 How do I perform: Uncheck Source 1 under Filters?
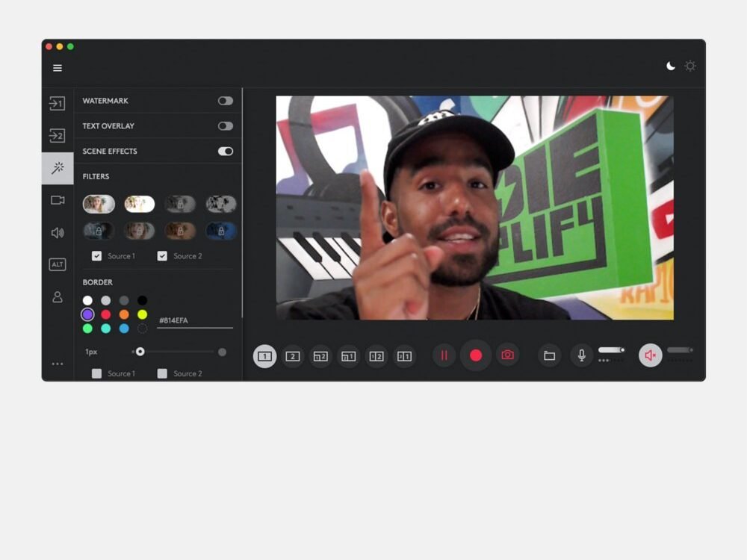coord(96,256)
